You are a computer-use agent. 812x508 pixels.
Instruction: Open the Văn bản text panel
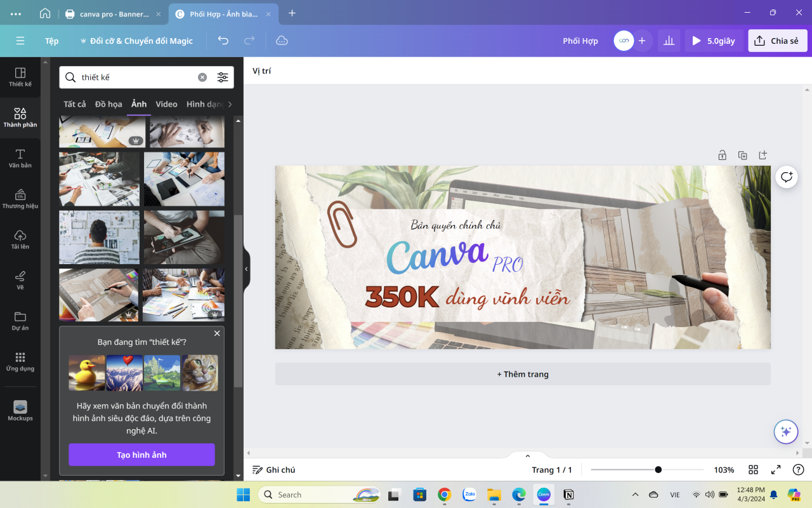click(x=20, y=158)
